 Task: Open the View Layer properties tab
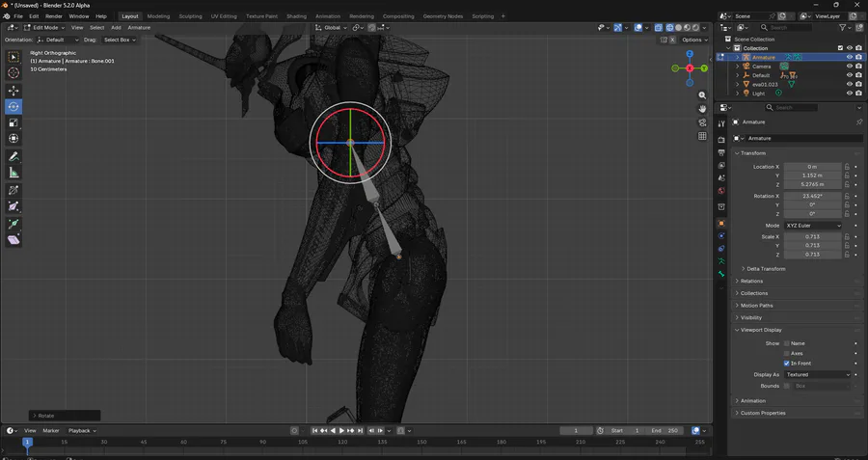[721, 165]
